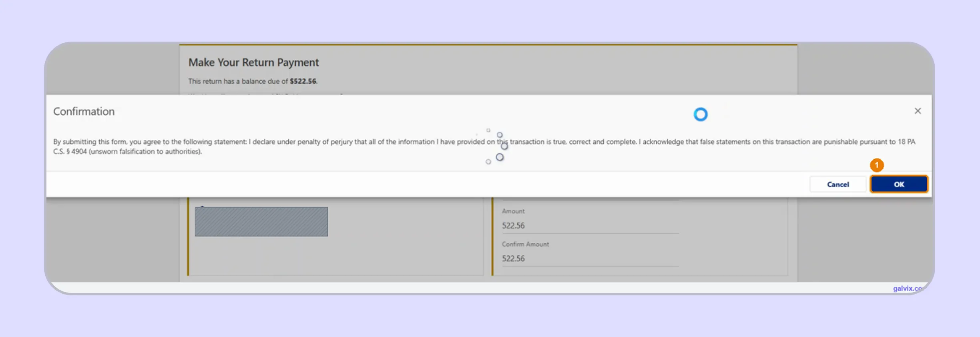Click the bold $522.56 balance due amount
Viewport: 980px width, 337px height.
point(303,81)
